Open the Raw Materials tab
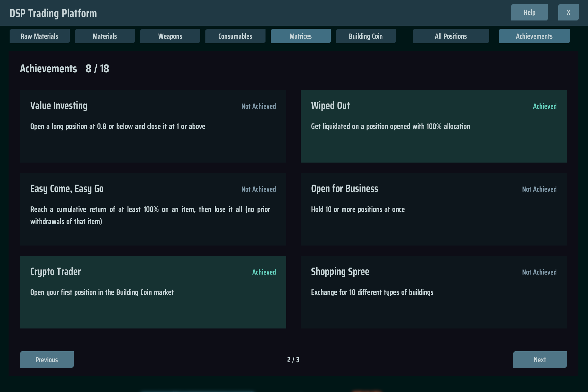 pyautogui.click(x=39, y=36)
